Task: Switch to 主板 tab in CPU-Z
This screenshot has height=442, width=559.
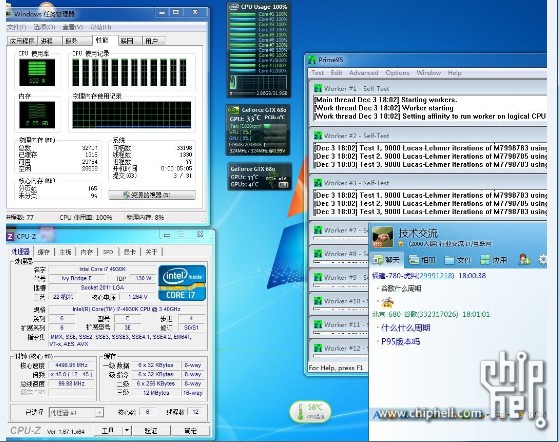Action: point(65,252)
